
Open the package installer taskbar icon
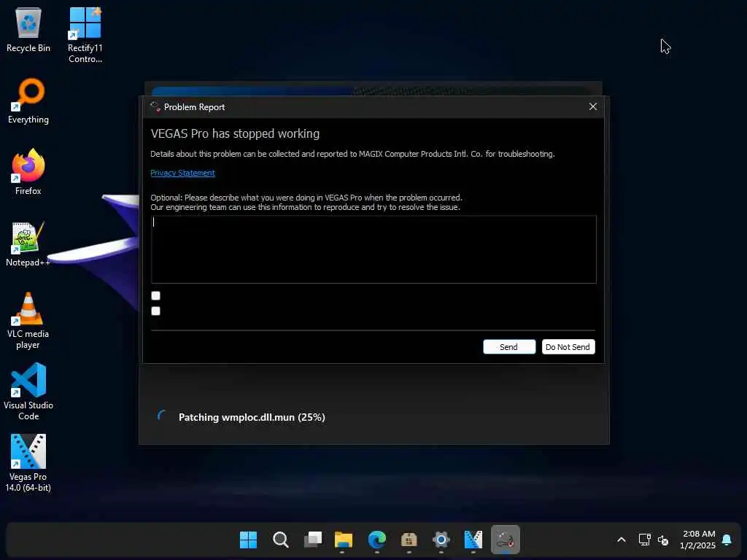409,540
